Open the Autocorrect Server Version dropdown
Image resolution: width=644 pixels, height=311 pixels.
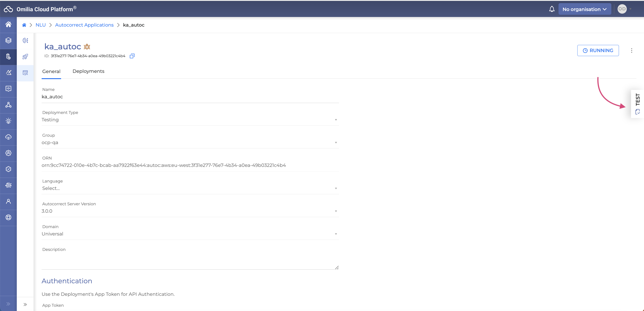tap(190, 211)
